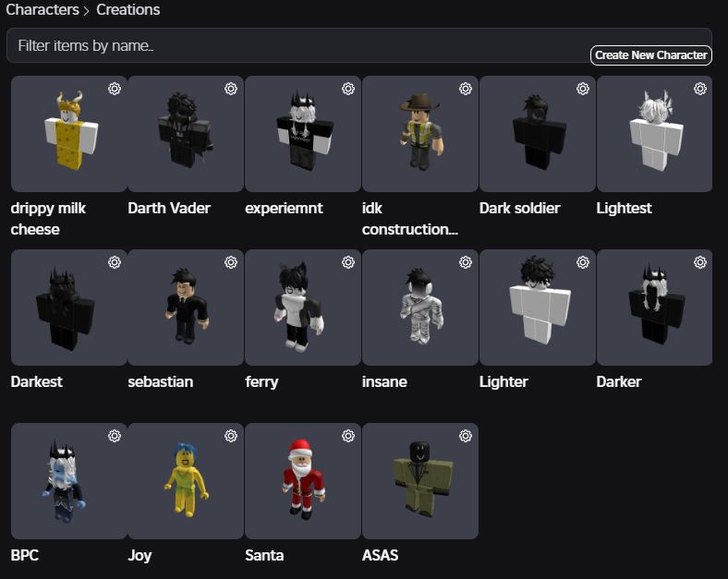Pick the Dark soldier character thumbnail

tap(538, 134)
